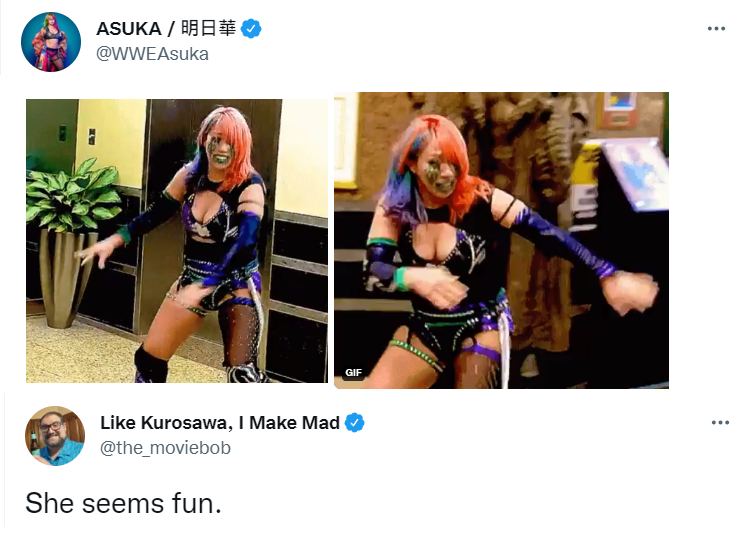
Task: Play the right-hand GIF image
Action: pos(501,240)
